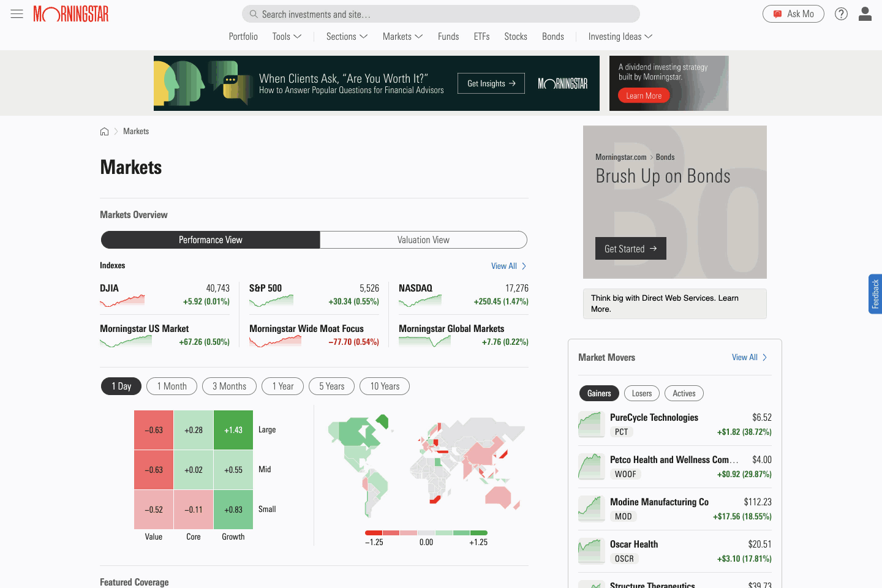Open Modine Manufacturing chart thumbnail
The width and height of the screenshot is (882, 588).
point(592,509)
